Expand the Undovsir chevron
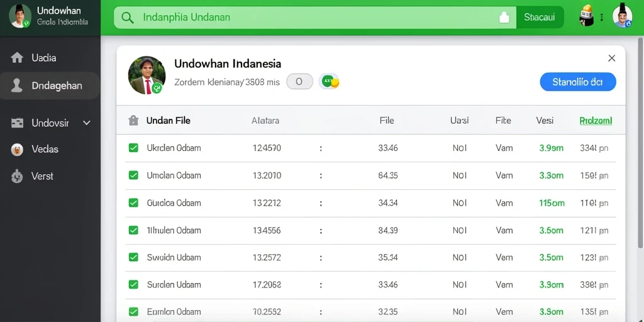Viewport: 644px width, 322px height. (87, 123)
